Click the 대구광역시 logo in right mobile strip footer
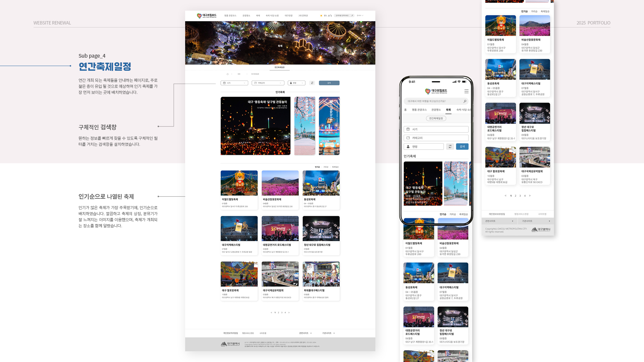644x362 pixels. (x=541, y=230)
